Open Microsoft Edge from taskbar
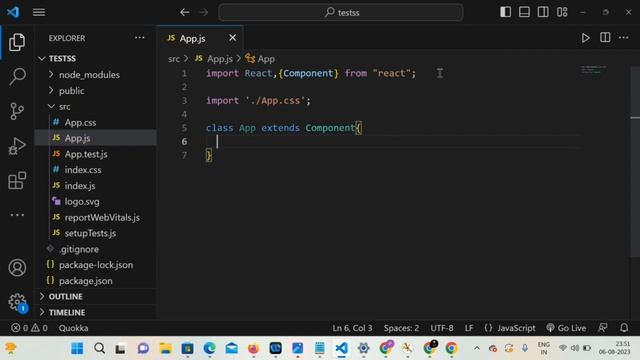 click(x=209, y=348)
